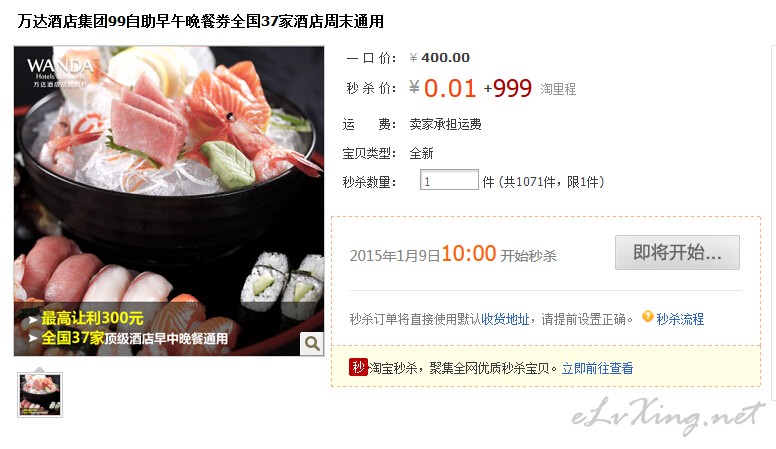Screen dimensions: 776x449
Task: Click the 最高让利300元 banner text
Action: tap(92, 317)
